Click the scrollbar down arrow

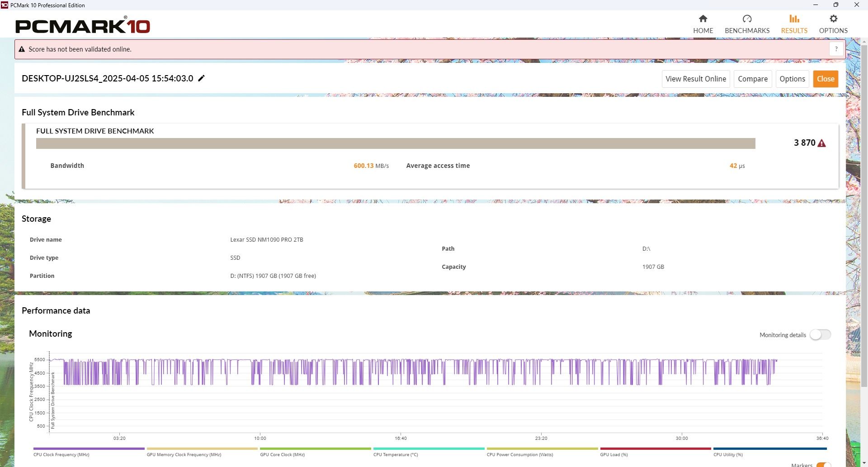(x=864, y=463)
